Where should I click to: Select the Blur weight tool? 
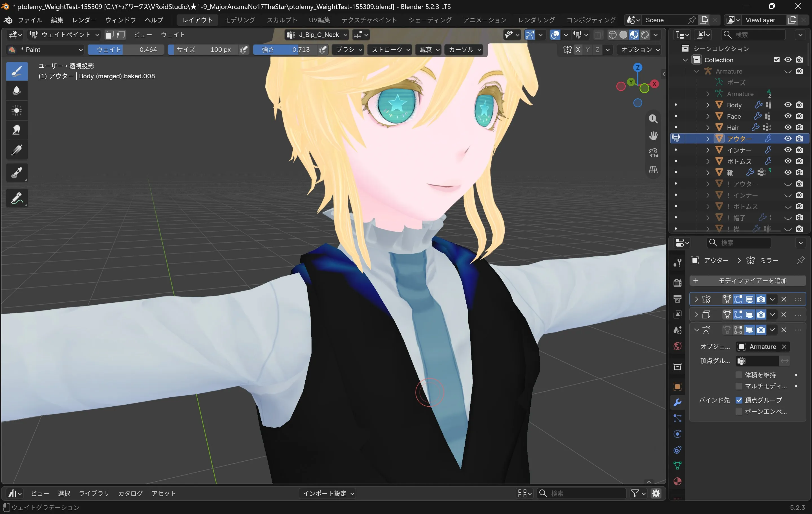point(17,91)
